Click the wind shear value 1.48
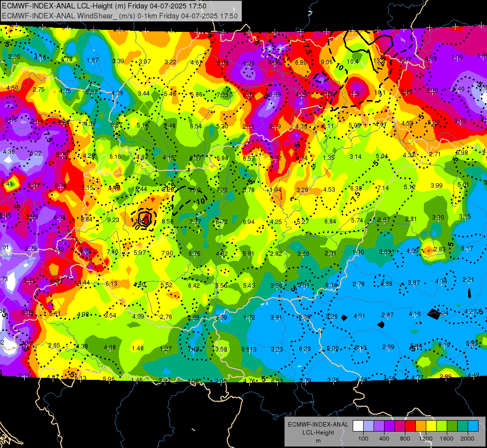 (138, 348)
